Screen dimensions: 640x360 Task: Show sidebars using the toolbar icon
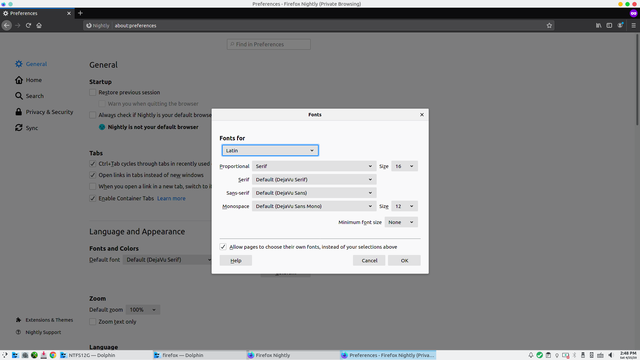(x=609, y=25)
